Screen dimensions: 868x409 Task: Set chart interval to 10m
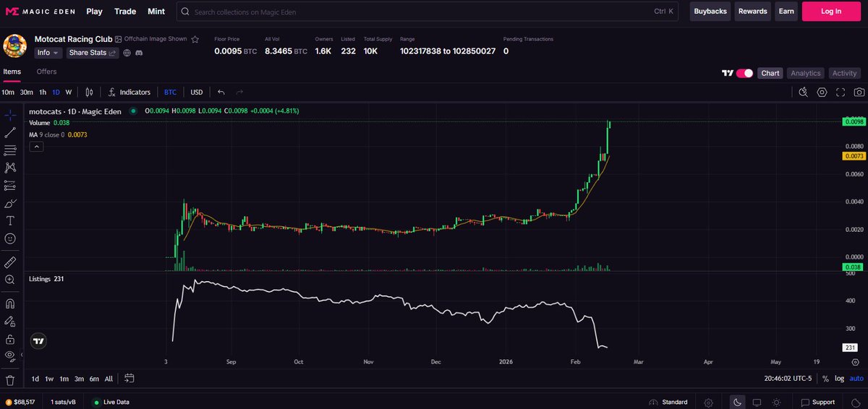pyautogui.click(x=8, y=92)
